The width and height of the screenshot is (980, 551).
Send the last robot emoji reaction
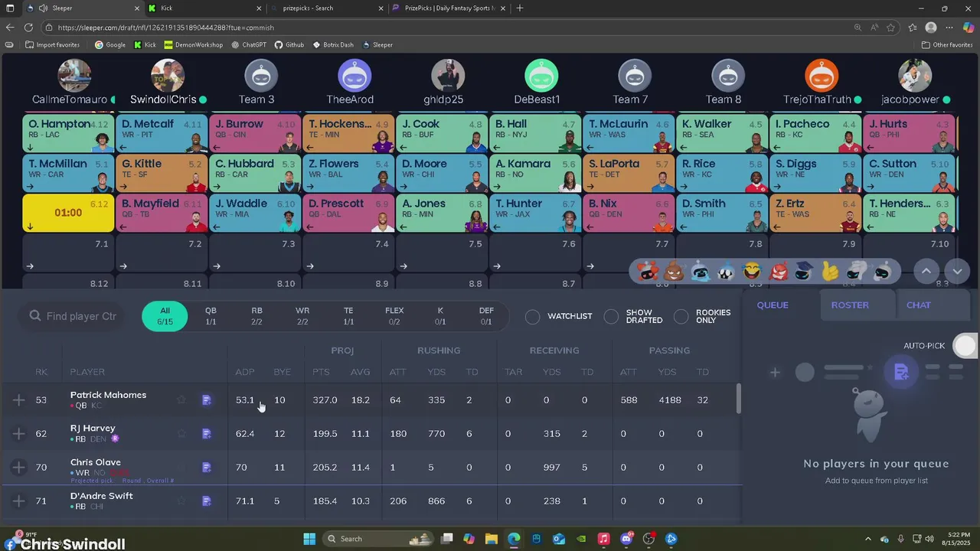[x=883, y=271]
